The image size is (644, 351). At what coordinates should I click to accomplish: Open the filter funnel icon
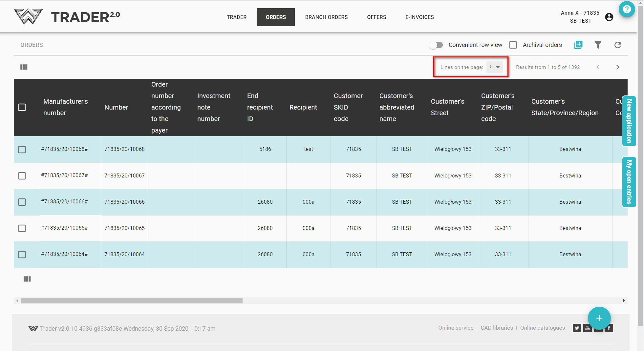tap(598, 45)
